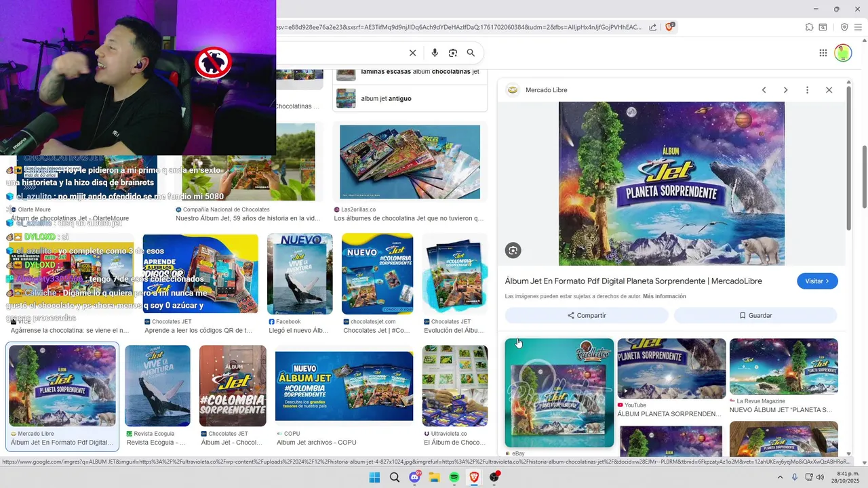Image resolution: width=868 pixels, height=488 pixels.
Task: Open the volume control in system tray
Action: coord(821,477)
